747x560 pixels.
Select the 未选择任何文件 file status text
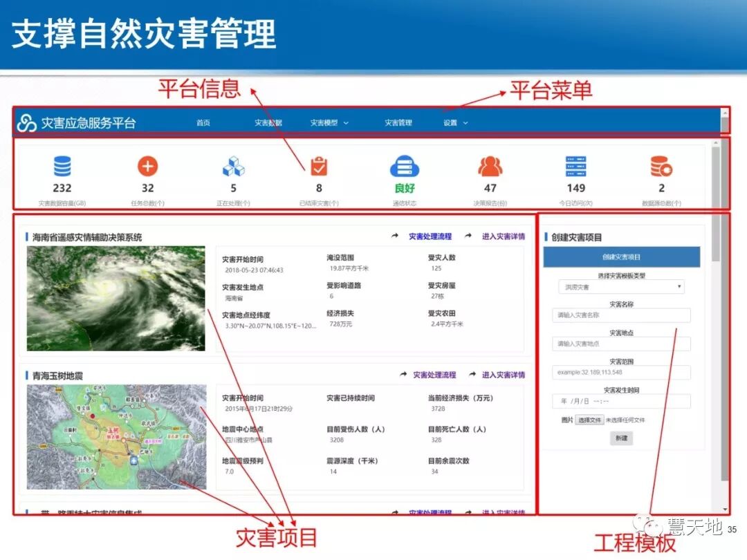[625, 420]
